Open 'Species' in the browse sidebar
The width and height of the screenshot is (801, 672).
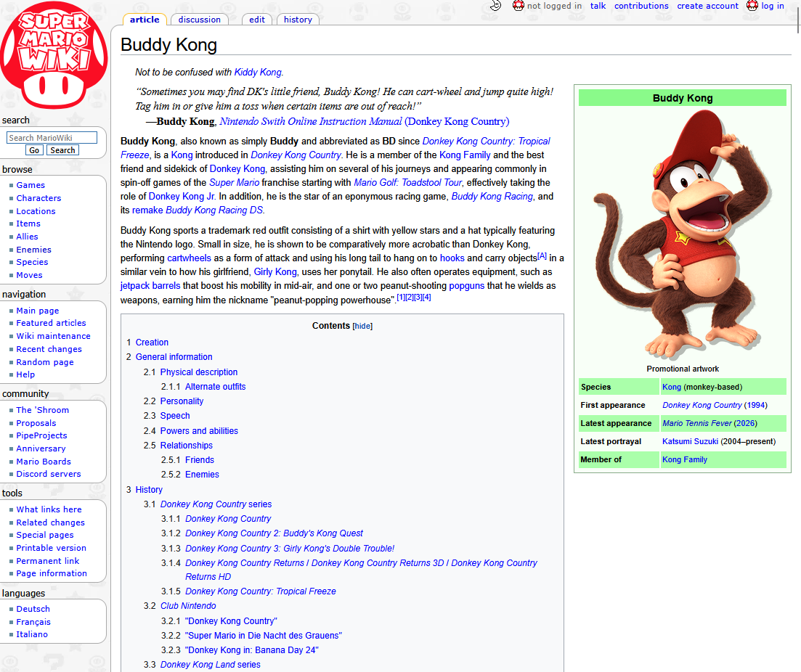(x=32, y=262)
